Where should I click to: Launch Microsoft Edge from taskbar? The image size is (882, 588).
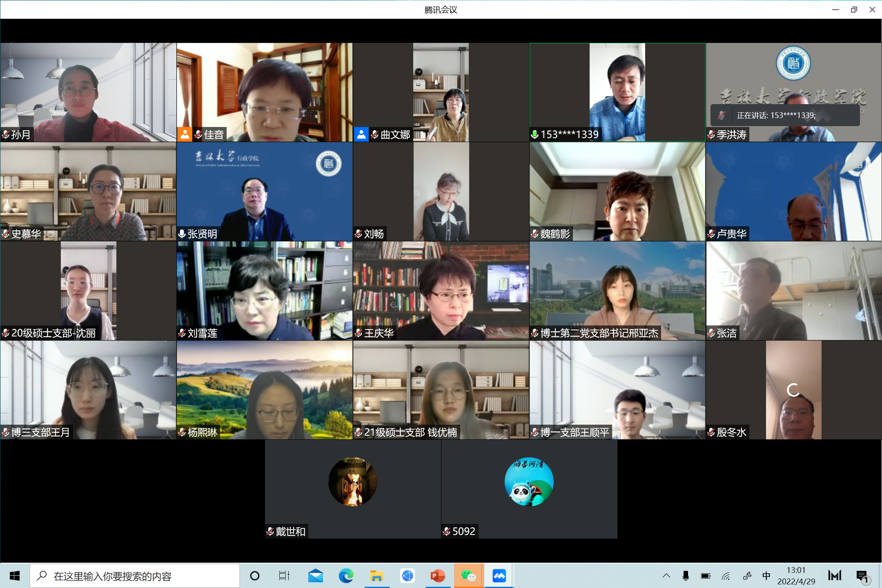(346, 576)
